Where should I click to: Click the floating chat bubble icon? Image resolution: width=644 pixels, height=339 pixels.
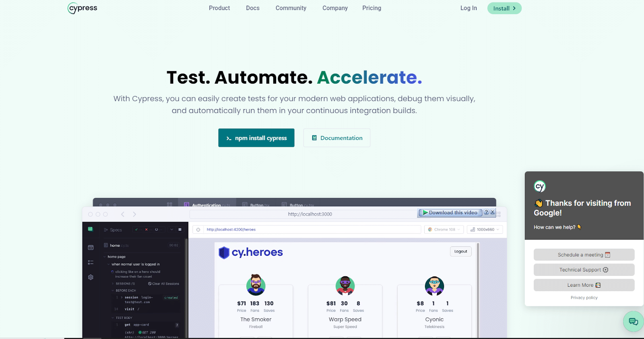pos(633,321)
